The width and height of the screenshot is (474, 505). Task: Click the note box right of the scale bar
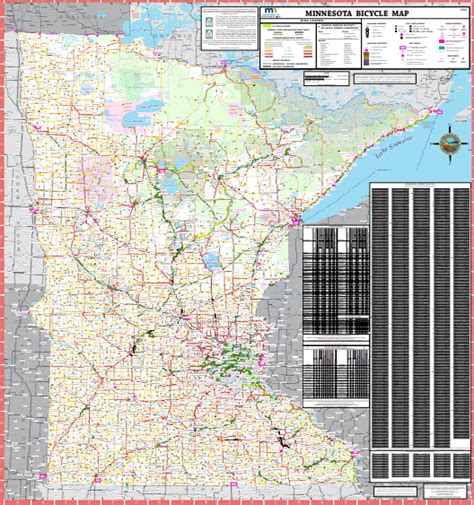[x=385, y=79]
